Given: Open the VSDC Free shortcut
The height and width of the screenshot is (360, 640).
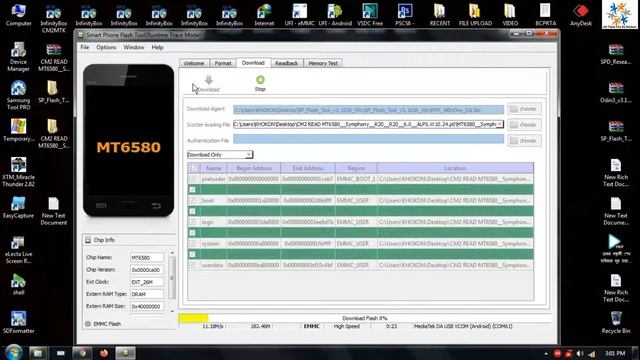Looking at the screenshot, I should pos(370,15).
